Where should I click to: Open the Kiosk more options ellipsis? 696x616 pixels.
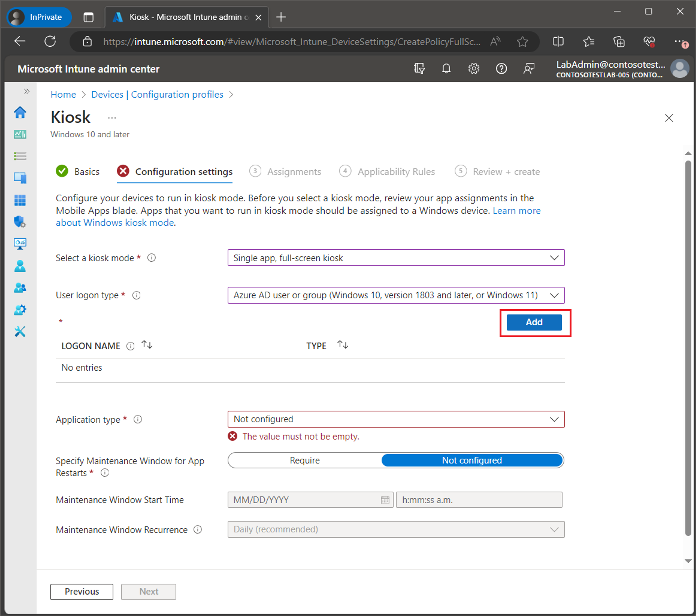[112, 118]
